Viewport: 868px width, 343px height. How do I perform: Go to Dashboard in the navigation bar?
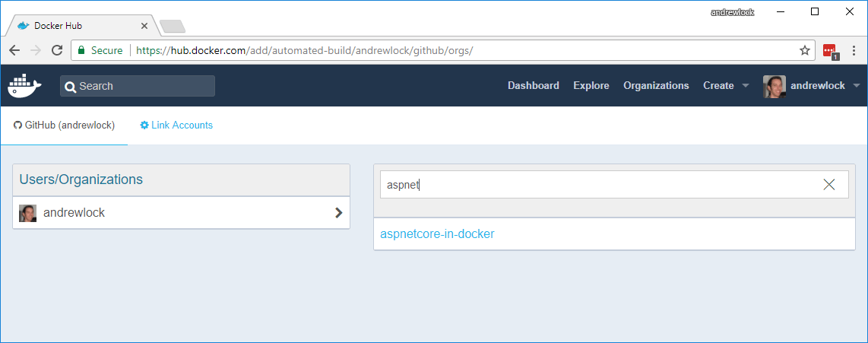pyautogui.click(x=533, y=85)
